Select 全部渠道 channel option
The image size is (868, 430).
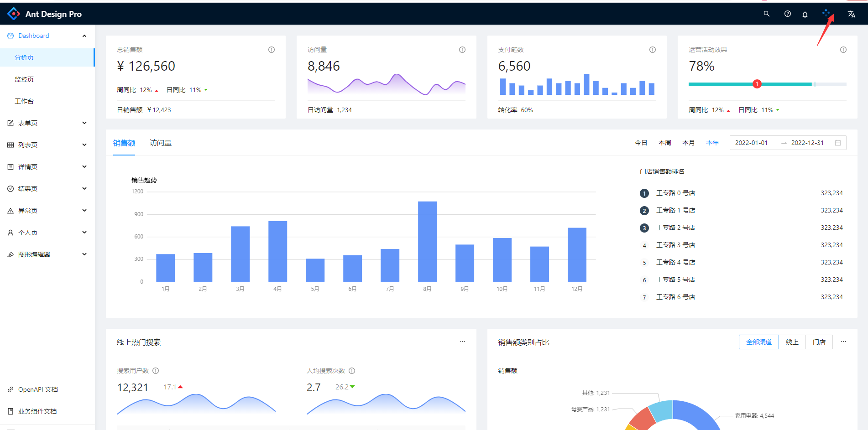759,342
